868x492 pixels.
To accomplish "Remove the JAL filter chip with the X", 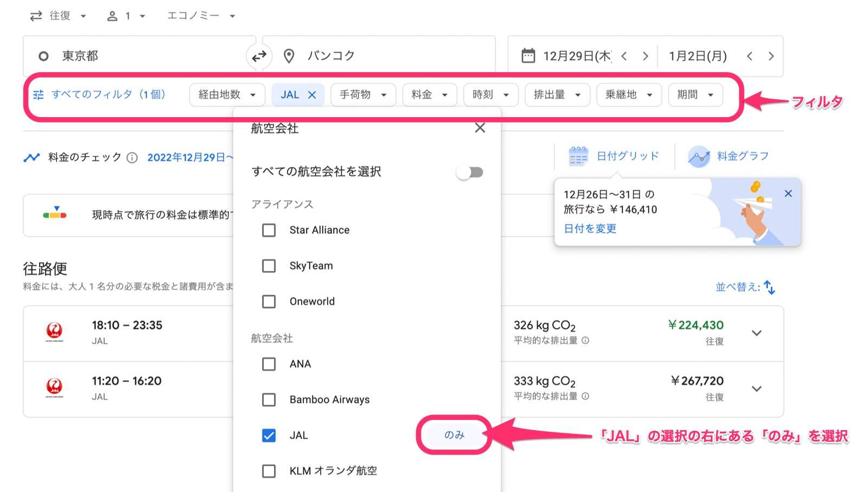I will 312,95.
